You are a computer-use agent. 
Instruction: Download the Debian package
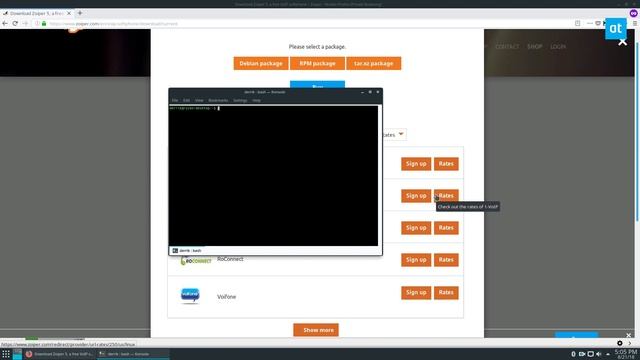261,63
